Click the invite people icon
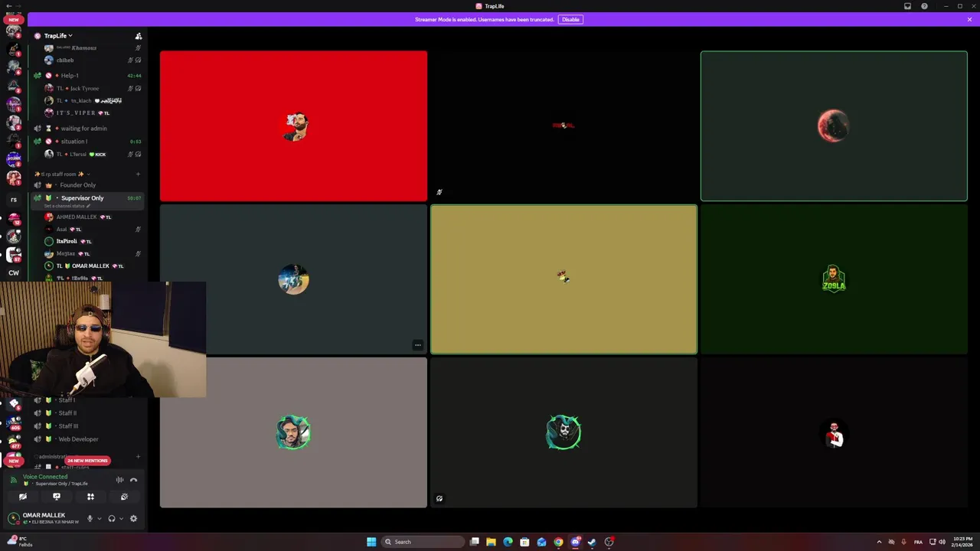The image size is (980, 551). [139, 36]
